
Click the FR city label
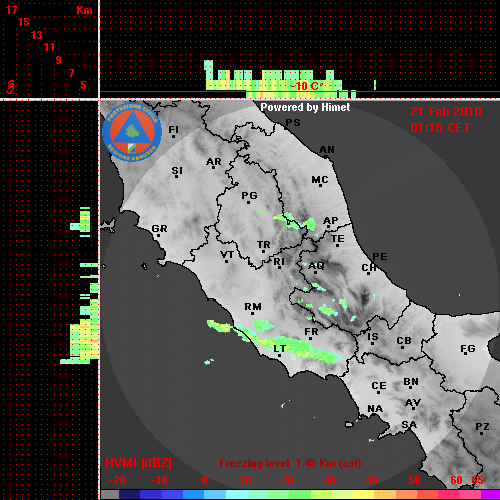311,332
